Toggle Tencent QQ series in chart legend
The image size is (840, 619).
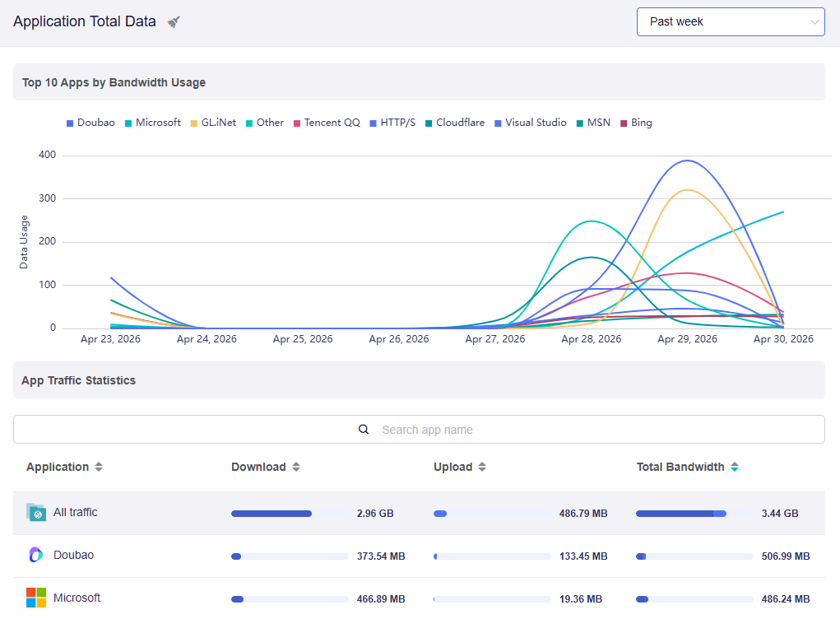point(327,123)
